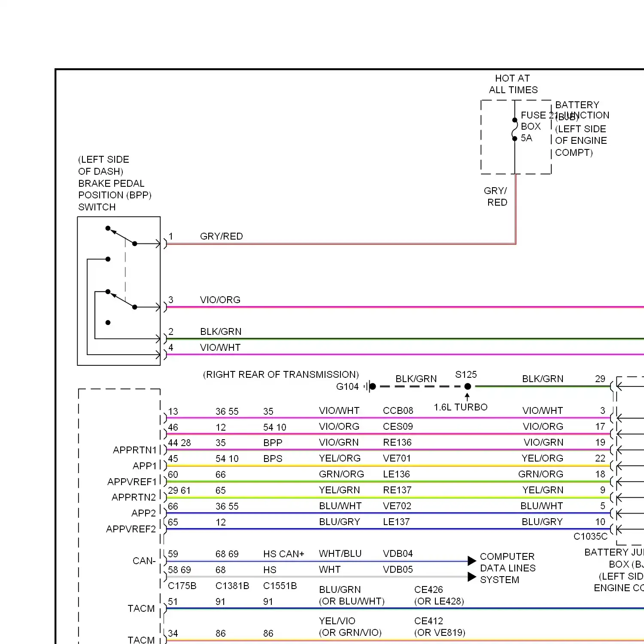The width and height of the screenshot is (644, 644).
Task: Click the CAN- signal label
Action: [144, 561]
